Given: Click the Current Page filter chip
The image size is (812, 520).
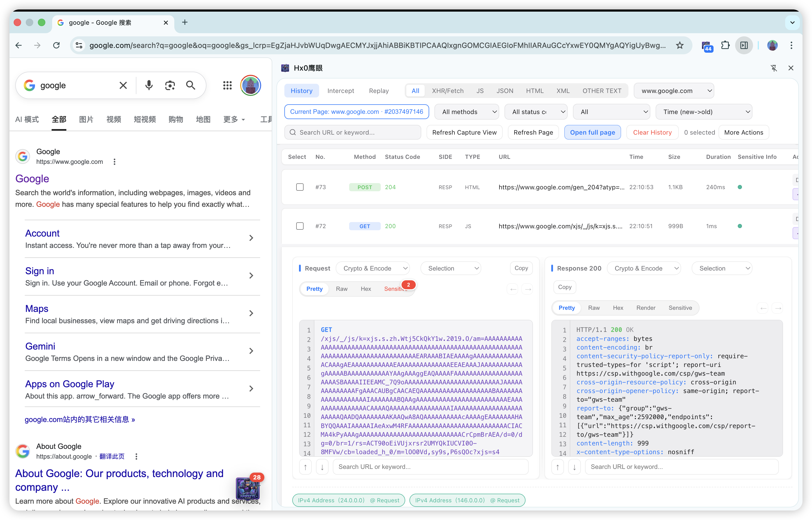Looking at the screenshot, I should click(357, 112).
